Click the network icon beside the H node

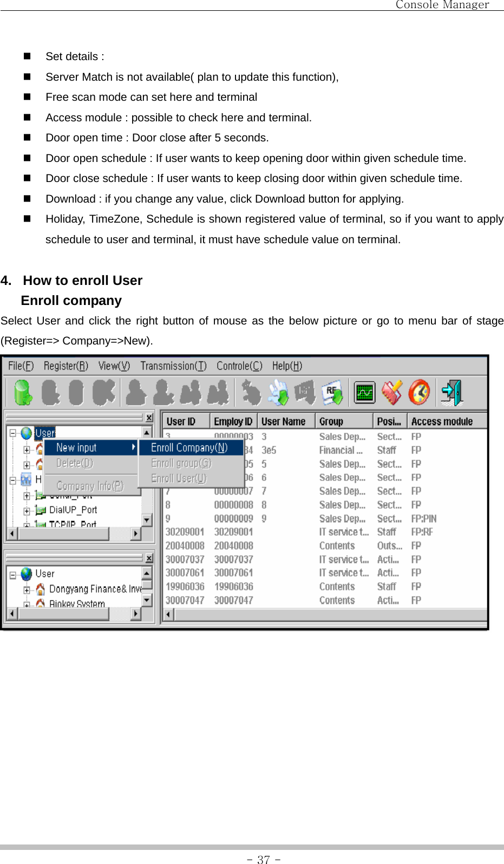click(26, 479)
